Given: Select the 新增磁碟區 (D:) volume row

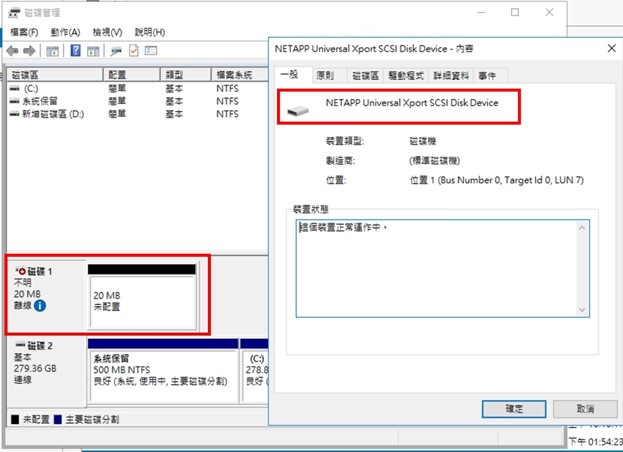Looking at the screenshot, I should click(x=52, y=114).
